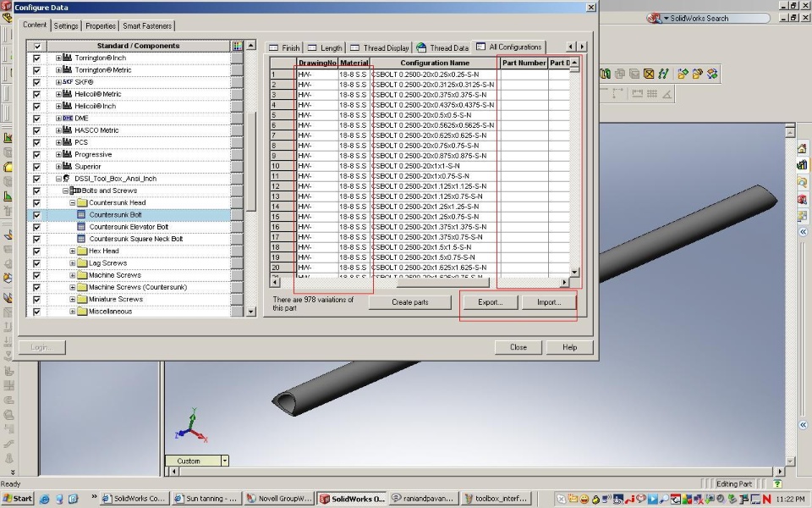Expand the PCS node
This screenshot has height=508, width=812.
tap(58, 142)
